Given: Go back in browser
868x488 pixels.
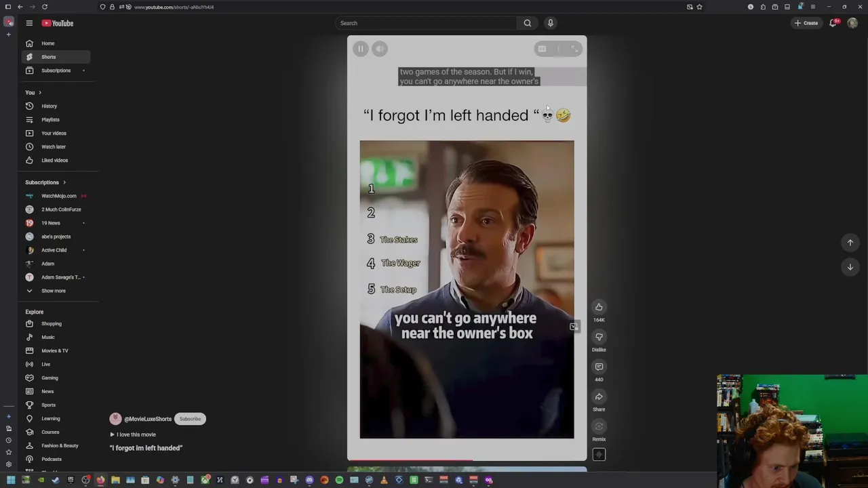Looking at the screenshot, I should click(20, 7).
